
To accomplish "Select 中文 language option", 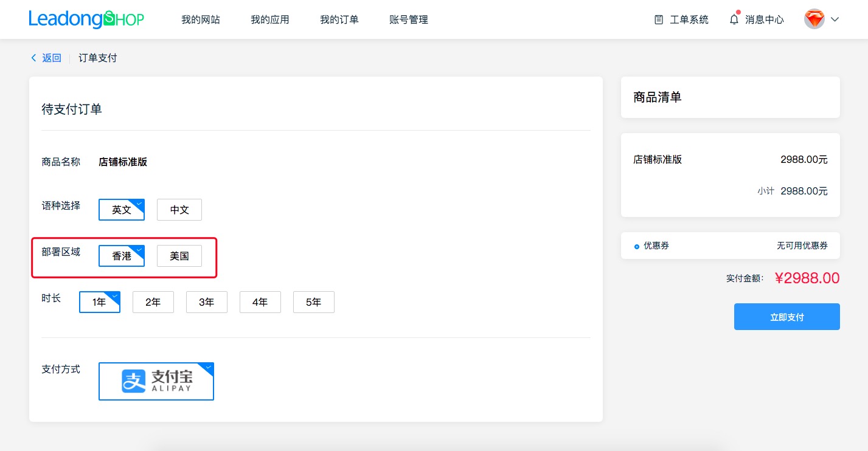I will (179, 210).
